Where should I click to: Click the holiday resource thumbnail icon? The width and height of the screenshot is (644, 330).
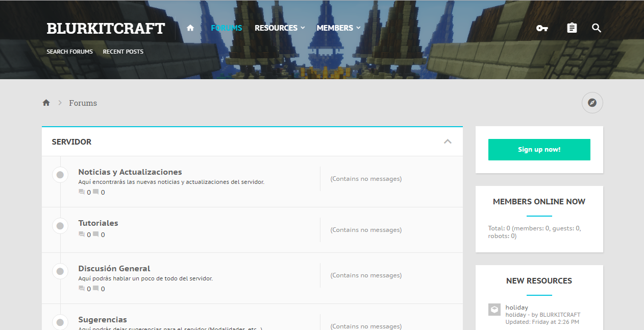[x=494, y=309]
